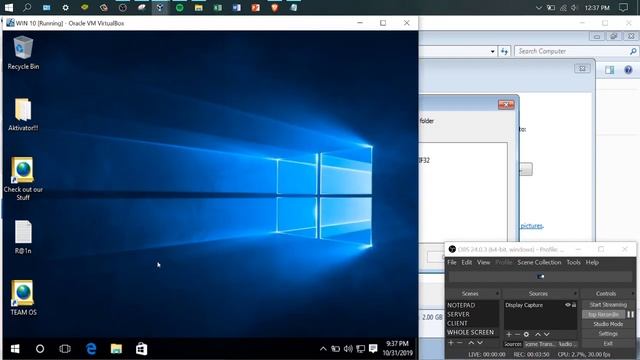Select Display Capture source in OBS

pos(524,305)
